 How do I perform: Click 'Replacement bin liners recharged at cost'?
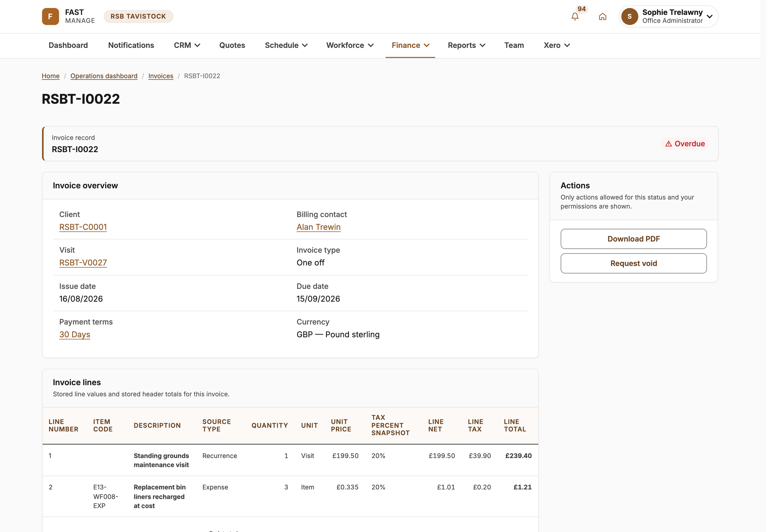(159, 496)
